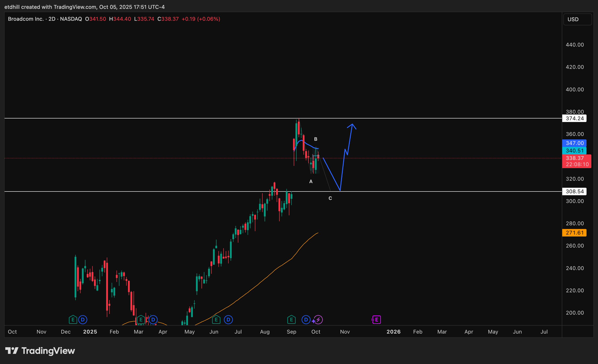
Task: Select the blue 347.00 price label
Action: [574, 143]
